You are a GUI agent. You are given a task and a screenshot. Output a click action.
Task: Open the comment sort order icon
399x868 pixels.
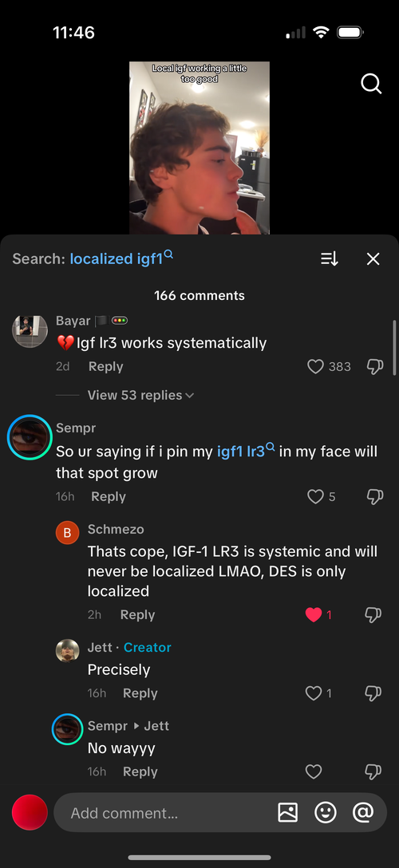(x=330, y=258)
